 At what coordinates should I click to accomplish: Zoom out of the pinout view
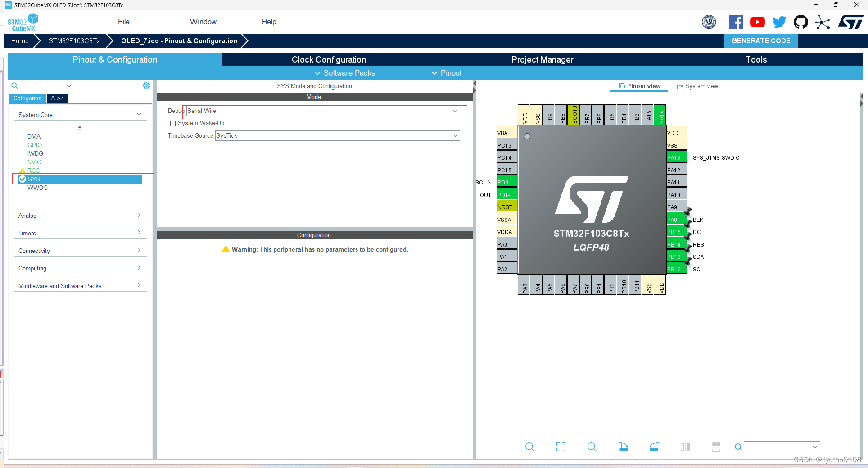tap(592, 447)
